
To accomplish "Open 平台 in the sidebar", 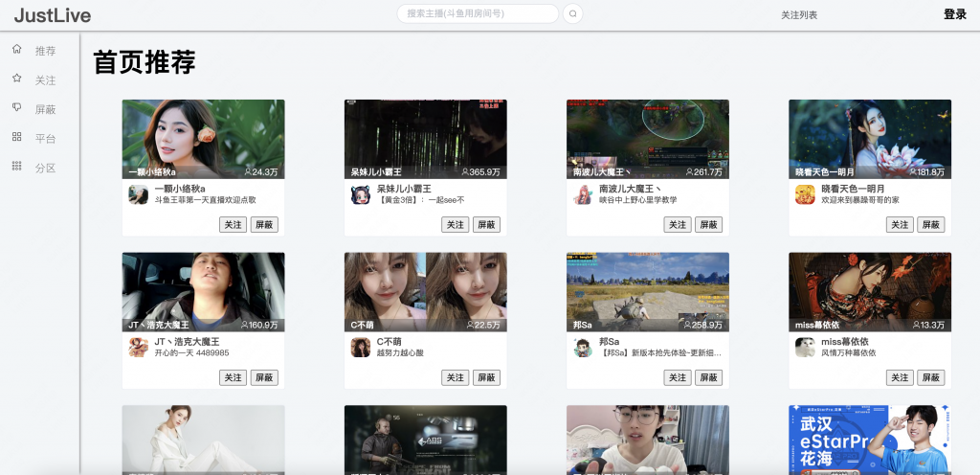I will coord(46,139).
